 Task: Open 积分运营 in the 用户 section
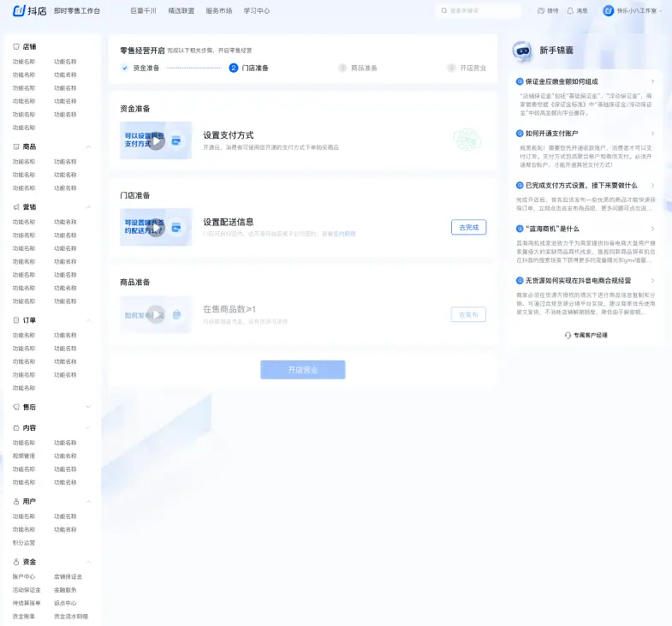24,543
